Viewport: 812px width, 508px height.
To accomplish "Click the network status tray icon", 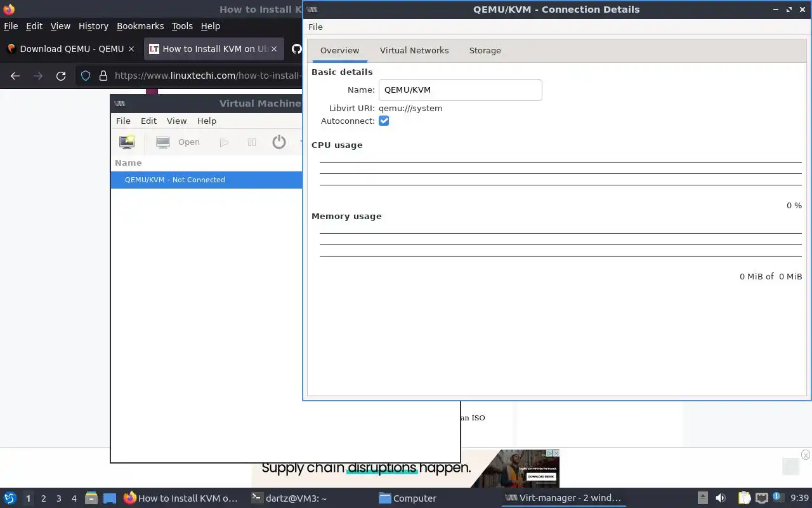I will pos(761,498).
